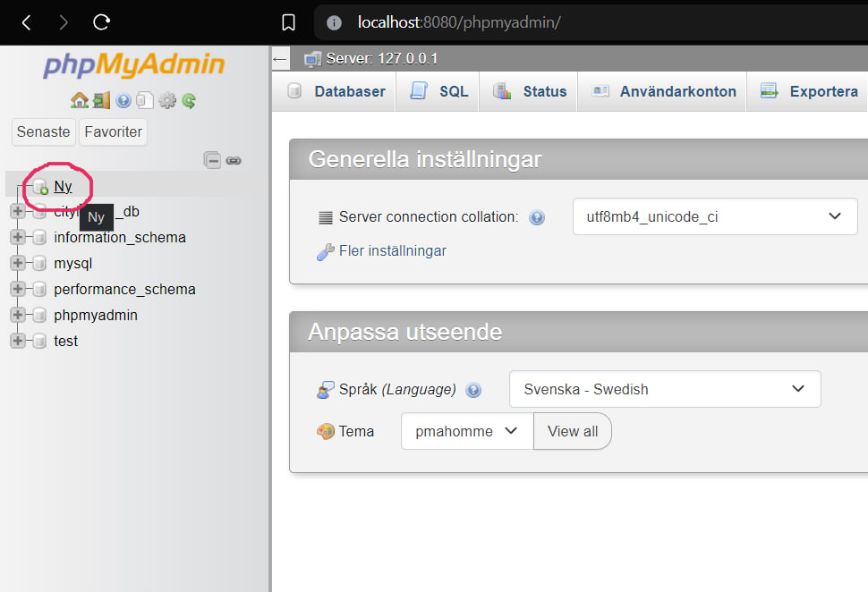Screen dimensions: 868x592
Task: Expand the test database node
Action: (18, 340)
